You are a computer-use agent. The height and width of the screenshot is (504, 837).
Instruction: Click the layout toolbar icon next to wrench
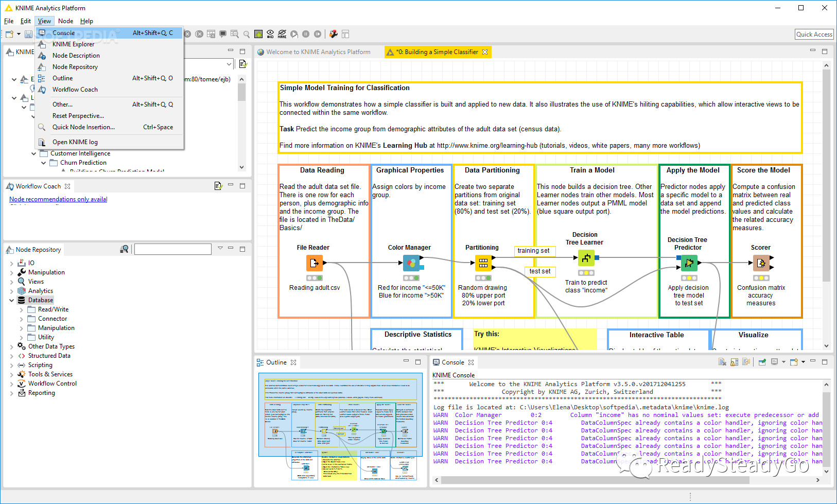(x=345, y=34)
